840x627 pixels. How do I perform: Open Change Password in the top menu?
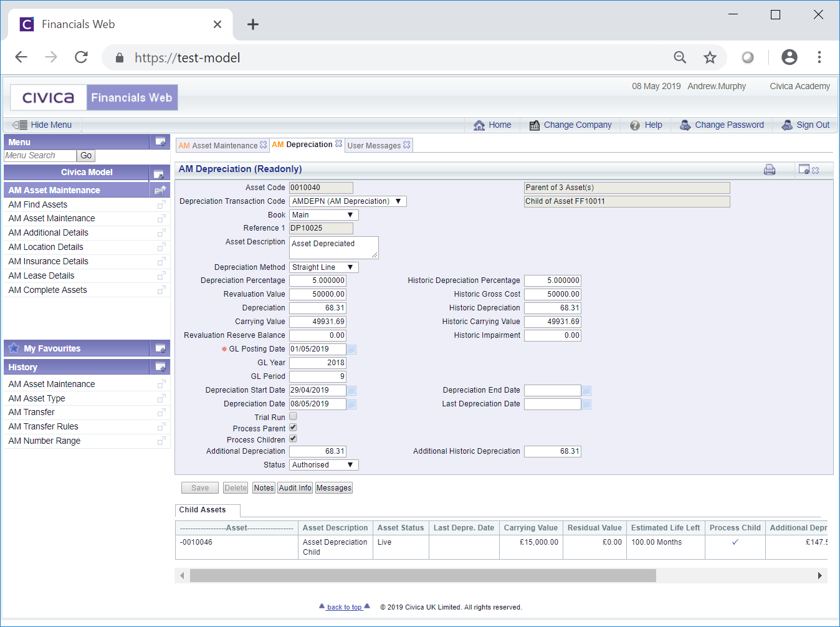tap(722, 125)
